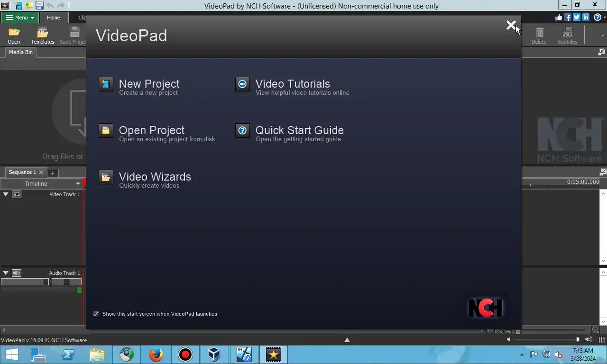This screenshot has height=364, width=607.
Task: Click the Delete toolbar button
Action: coord(539,36)
